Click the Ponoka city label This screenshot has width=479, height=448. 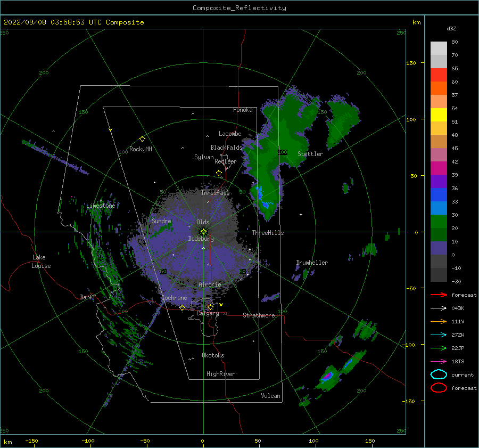[243, 110]
